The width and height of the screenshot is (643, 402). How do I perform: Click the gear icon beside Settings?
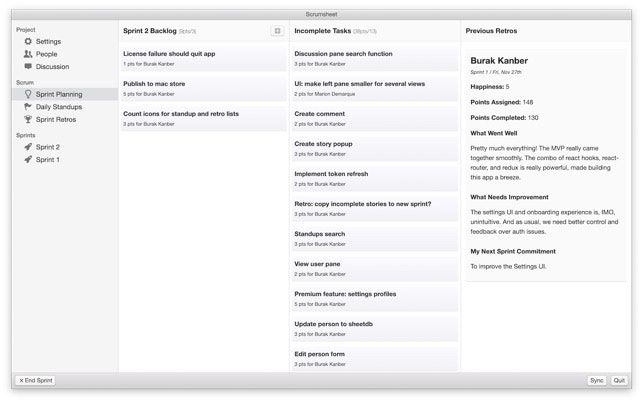[x=28, y=41]
